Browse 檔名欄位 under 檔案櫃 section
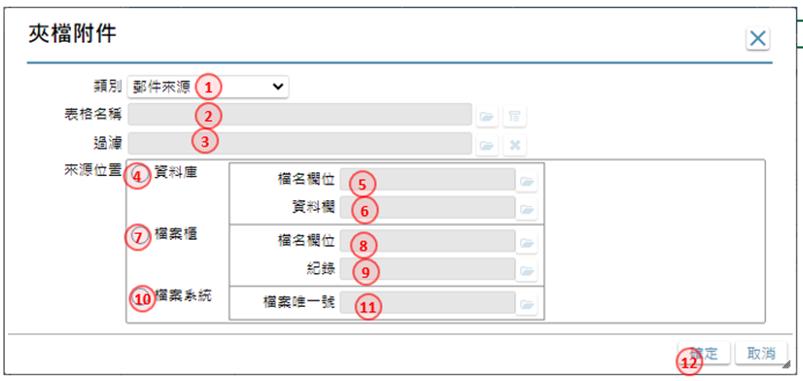The image size is (803, 381). point(527,243)
